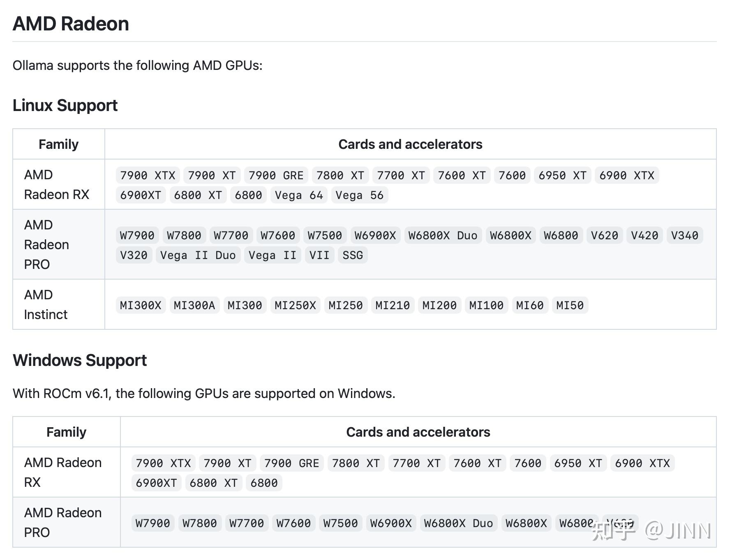The image size is (730, 560).
Task: Click W6800X Duo in the Linux table
Action: (x=443, y=236)
